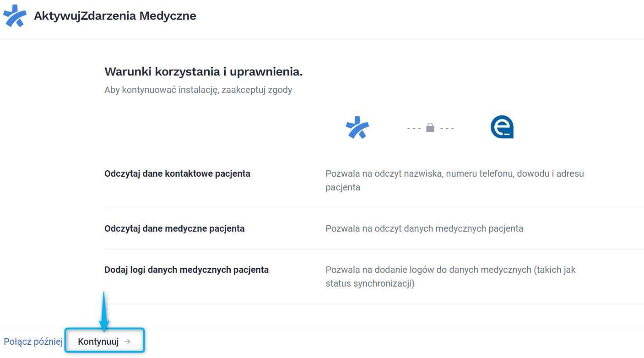
Task: Select the blue star application icon above the table
Action: [x=357, y=127]
